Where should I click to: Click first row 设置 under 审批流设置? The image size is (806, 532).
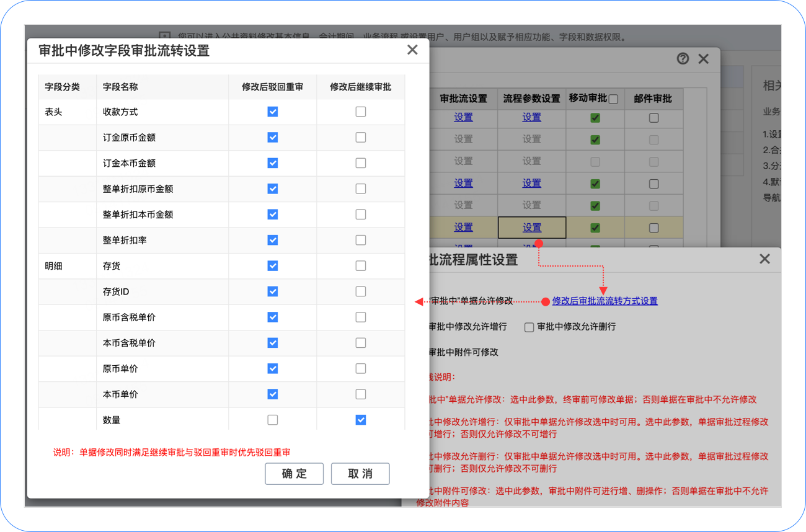click(x=463, y=117)
